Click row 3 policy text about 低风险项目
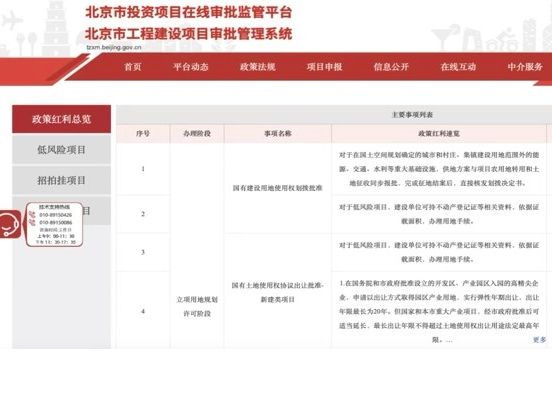This screenshot has width=552, height=414. 439,252
